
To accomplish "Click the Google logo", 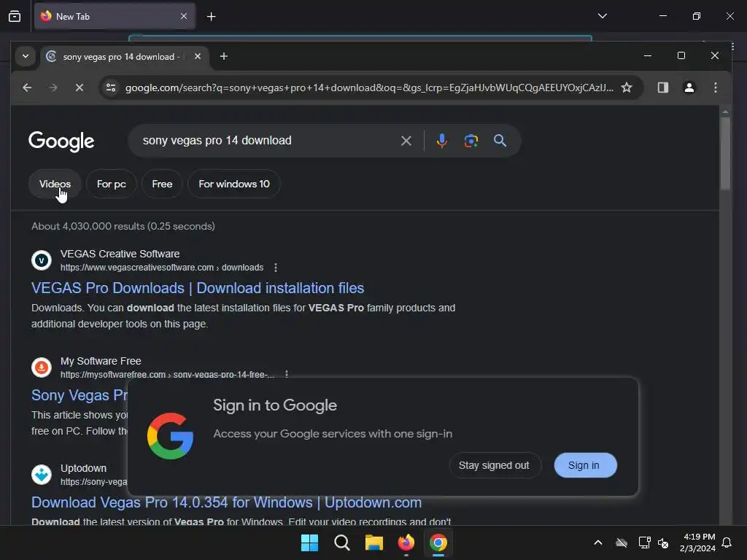I will tap(61, 141).
